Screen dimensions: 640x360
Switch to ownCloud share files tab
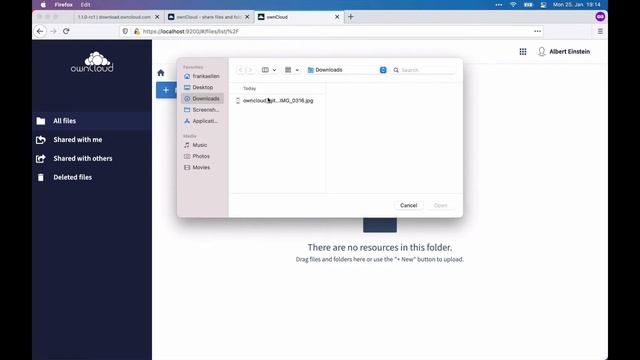(208, 17)
